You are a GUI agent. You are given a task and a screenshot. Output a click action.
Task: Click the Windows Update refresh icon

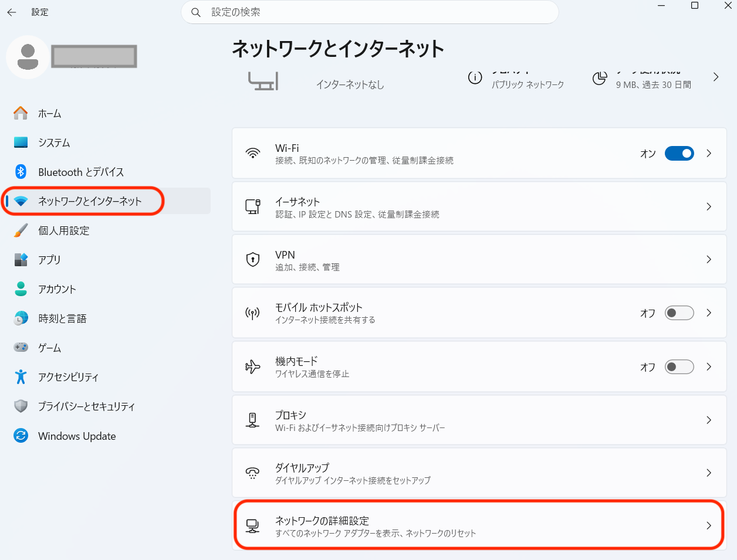coord(21,436)
